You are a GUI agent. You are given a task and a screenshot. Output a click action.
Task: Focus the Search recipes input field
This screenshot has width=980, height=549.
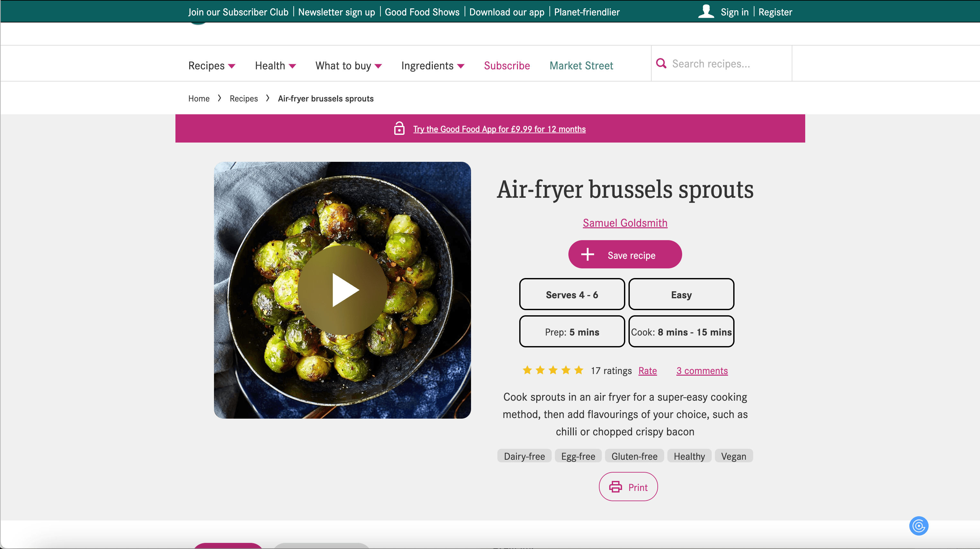click(726, 64)
